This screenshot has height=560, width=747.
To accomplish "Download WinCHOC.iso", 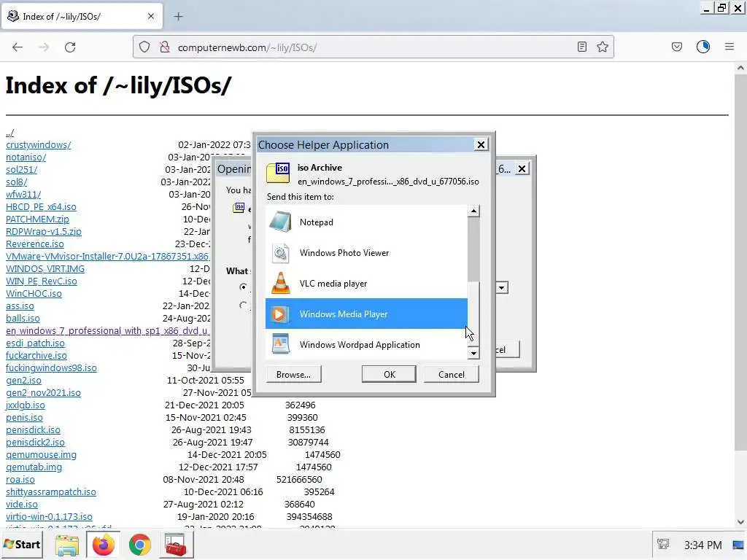I will click(x=34, y=293).
